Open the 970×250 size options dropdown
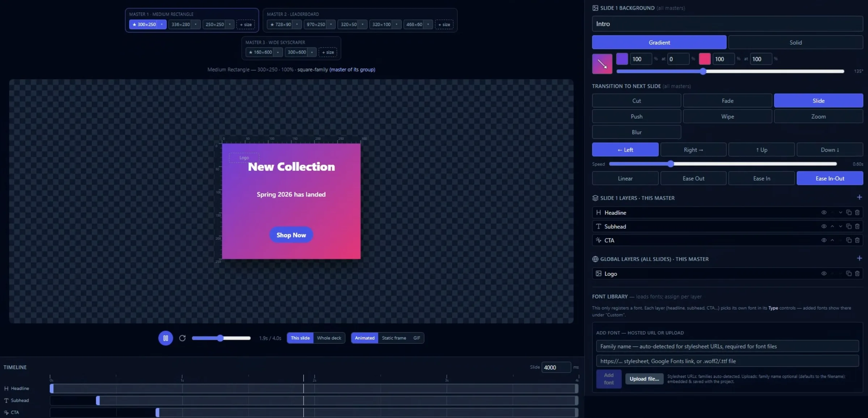 click(331, 25)
